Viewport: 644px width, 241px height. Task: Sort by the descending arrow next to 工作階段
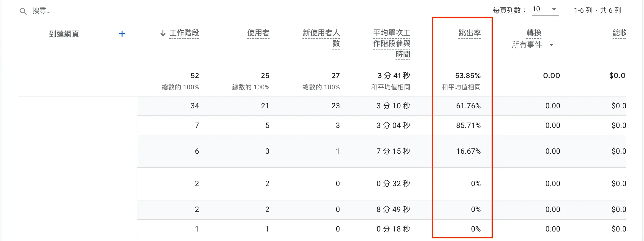pyautogui.click(x=163, y=33)
